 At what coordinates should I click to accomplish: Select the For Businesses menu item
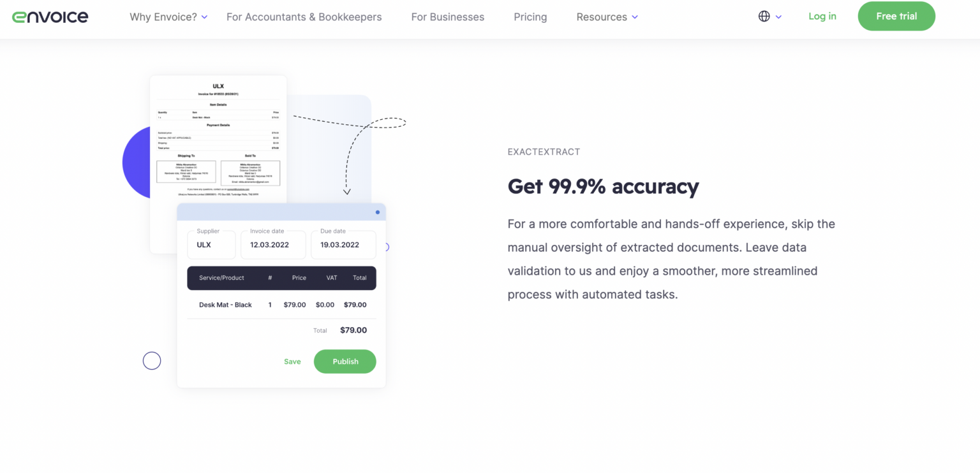pos(447,17)
